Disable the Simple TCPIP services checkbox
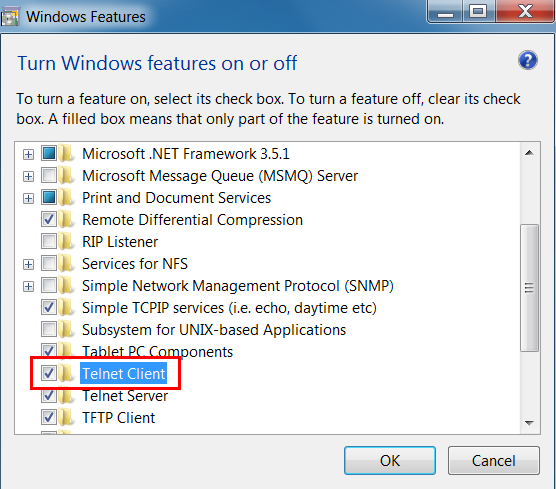The width and height of the screenshot is (556, 489). [x=49, y=307]
